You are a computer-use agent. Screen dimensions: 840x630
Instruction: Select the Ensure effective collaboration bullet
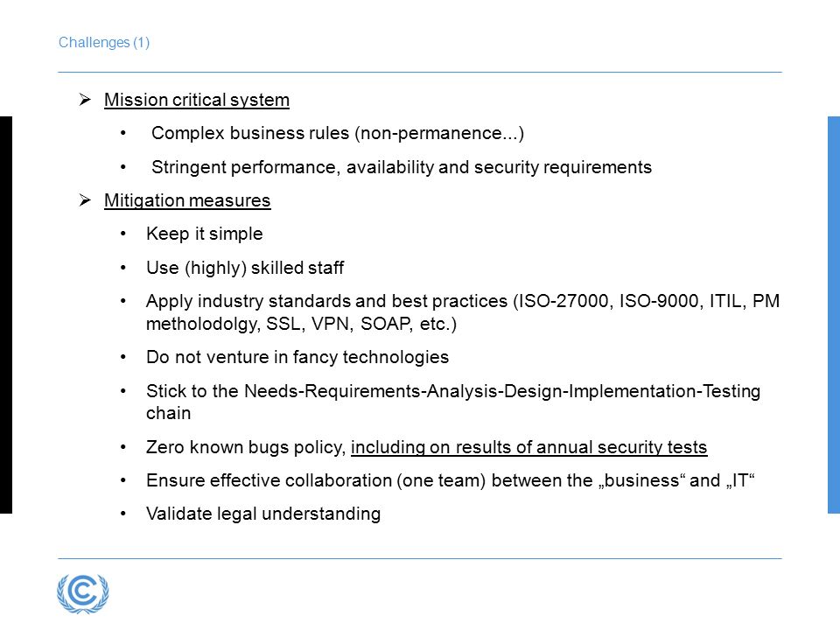451,480
